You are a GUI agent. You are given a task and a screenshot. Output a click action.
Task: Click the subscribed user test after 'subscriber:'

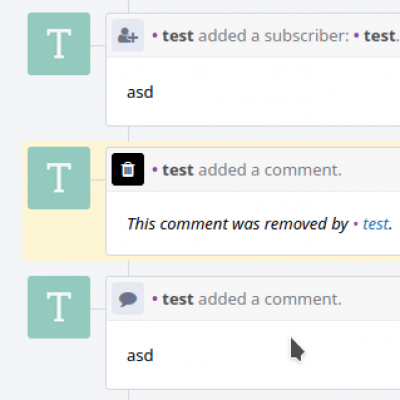(379, 36)
